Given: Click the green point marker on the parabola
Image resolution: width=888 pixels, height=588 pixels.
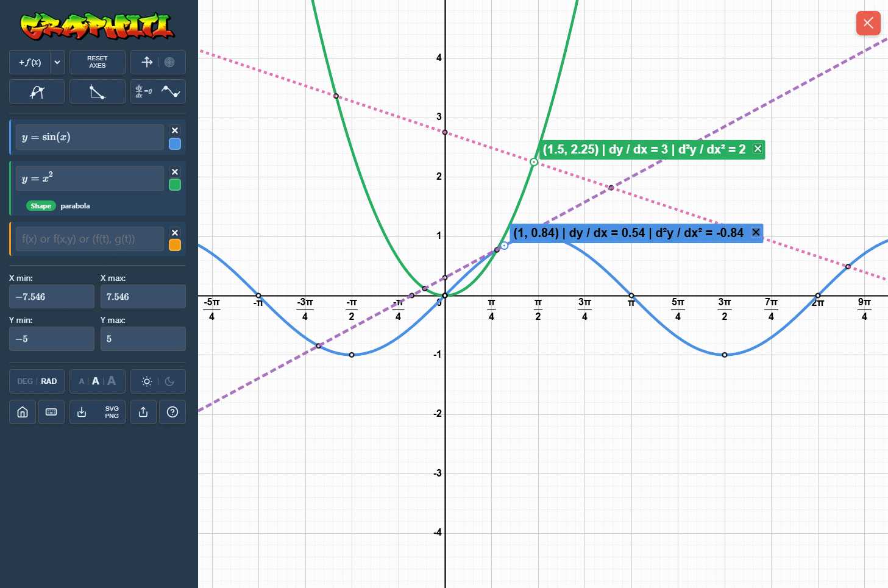Looking at the screenshot, I should tap(534, 162).
